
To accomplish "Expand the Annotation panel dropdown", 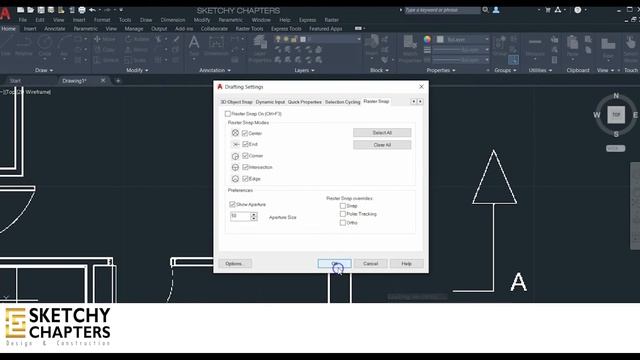I will click(x=215, y=70).
